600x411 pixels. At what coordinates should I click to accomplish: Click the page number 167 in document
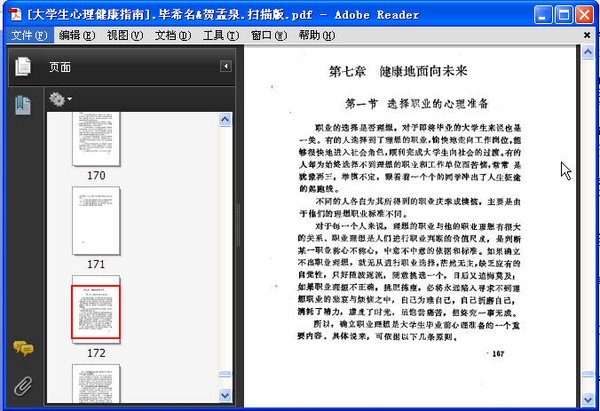click(x=498, y=354)
